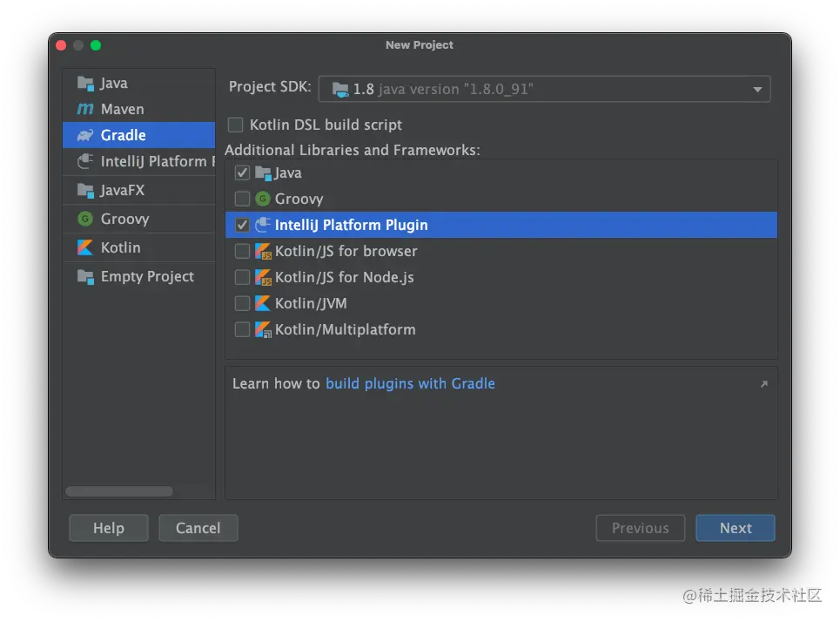The height and width of the screenshot is (622, 840).
Task: Click the Previous button
Action: (x=640, y=528)
